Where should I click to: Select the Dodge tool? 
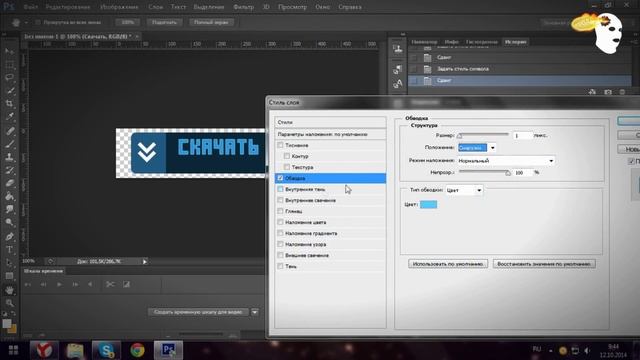pyautogui.click(x=9, y=222)
